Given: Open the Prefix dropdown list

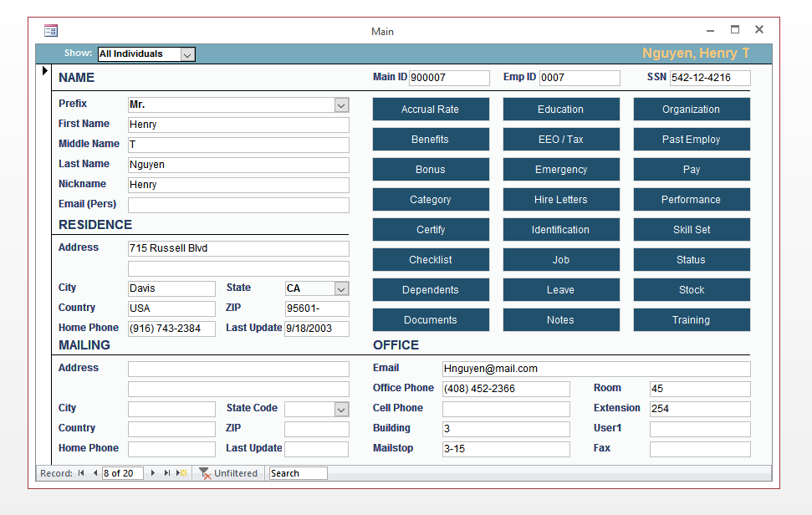Looking at the screenshot, I should click(x=341, y=105).
